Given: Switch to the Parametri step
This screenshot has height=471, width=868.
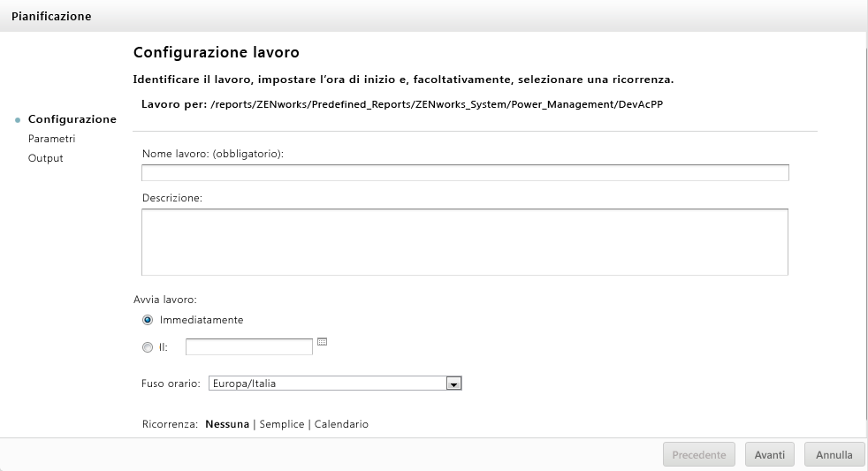Looking at the screenshot, I should click(x=51, y=139).
